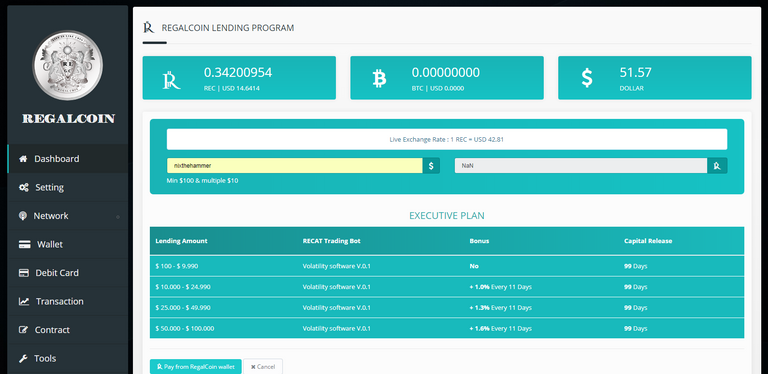Click the REC addon on NaN field
The image size is (768, 374).
[x=717, y=166]
